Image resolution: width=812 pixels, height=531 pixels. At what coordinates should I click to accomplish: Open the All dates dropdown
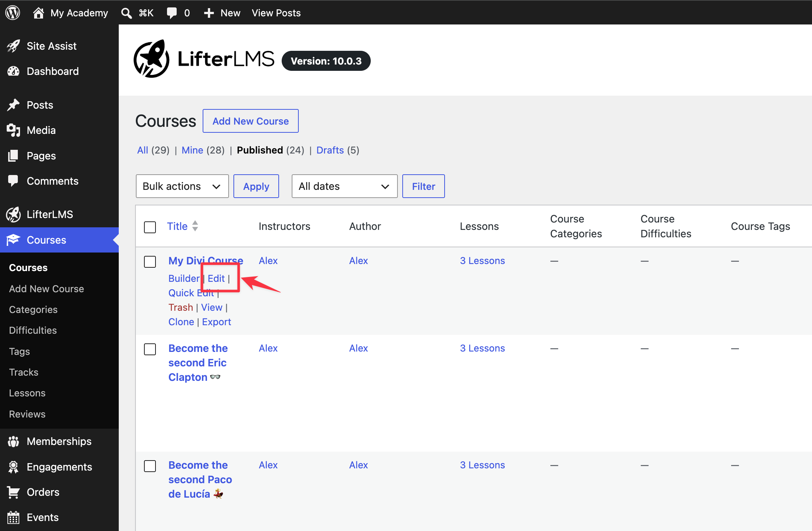click(344, 186)
